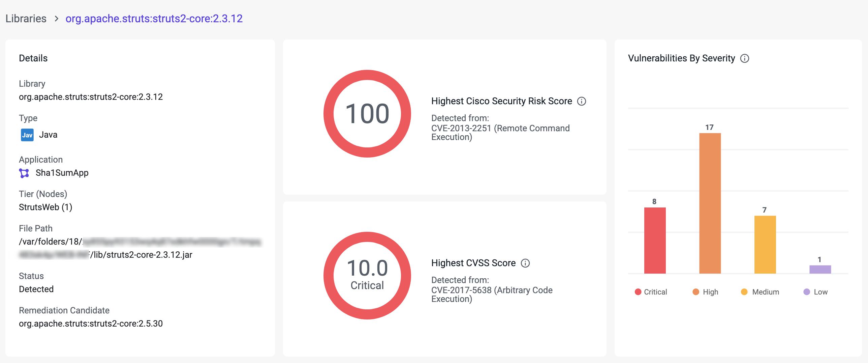Click the Vulnerabilities By Severity info icon
The width and height of the screenshot is (868, 363).
(x=745, y=58)
